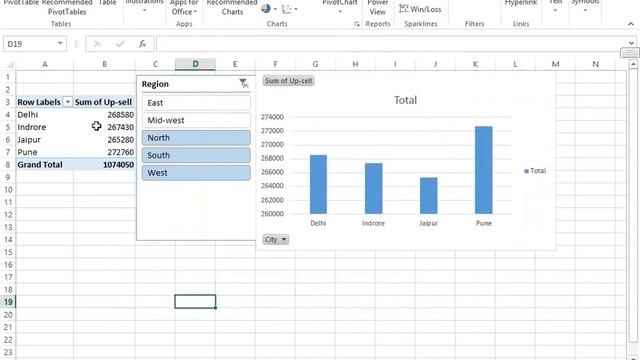Open the Name Box dropdown arrow
The height and width of the screenshot is (360, 640).
(x=60, y=43)
